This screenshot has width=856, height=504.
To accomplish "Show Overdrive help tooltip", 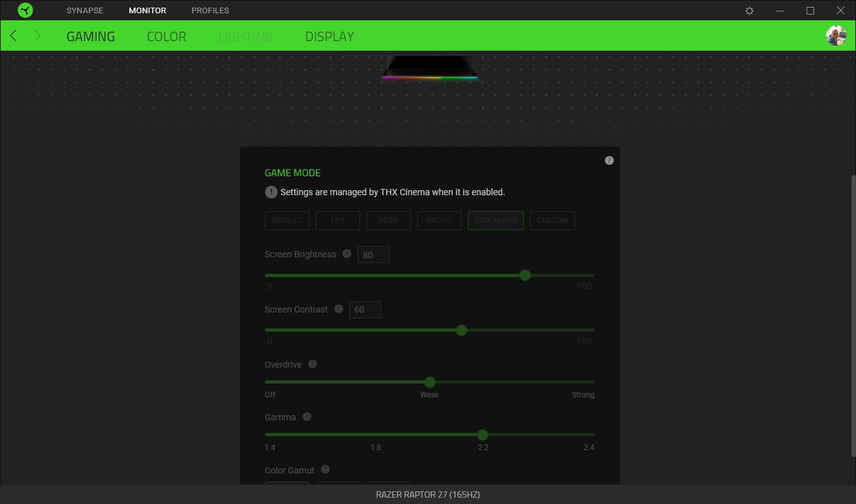I will (313, 364).
